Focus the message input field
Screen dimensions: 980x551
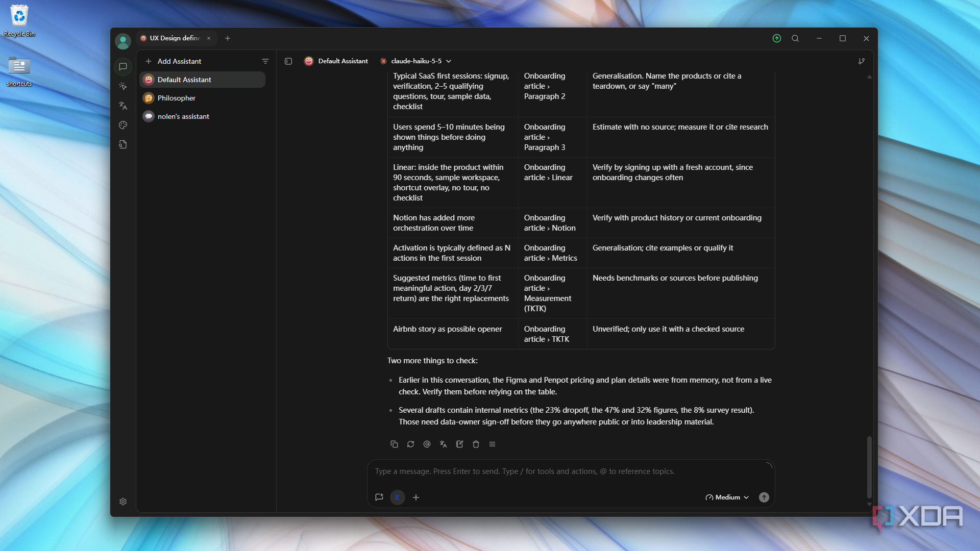(x=571, y=472)
